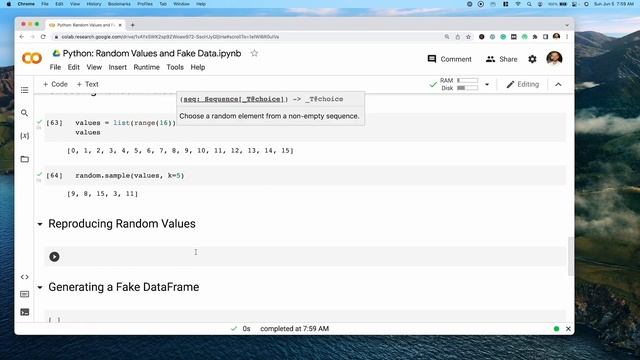Image resolution: width=640 pixels, height=360 pixels.
Task: Open Colab settings gear icon
Action: (532, 59)
